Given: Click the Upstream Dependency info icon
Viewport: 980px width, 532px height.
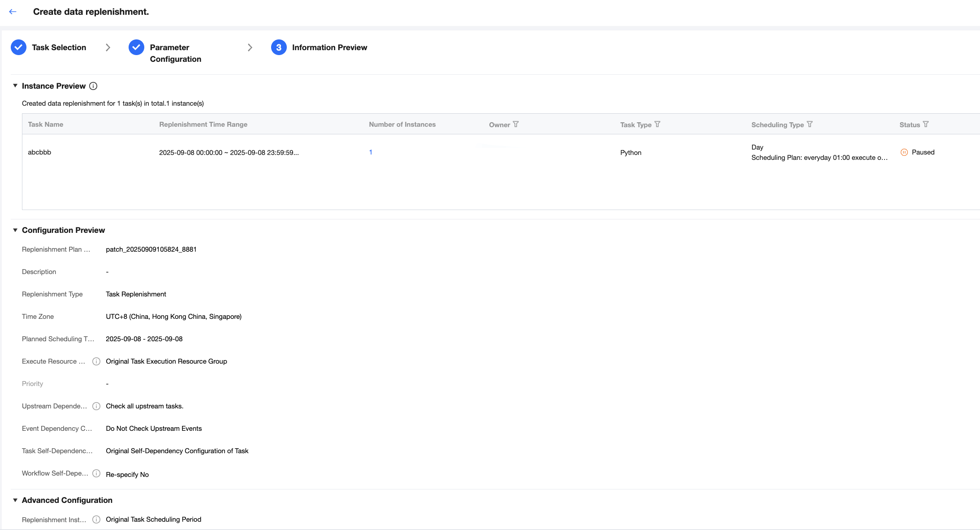Looking at the screenshot, I should pos(96,406).
